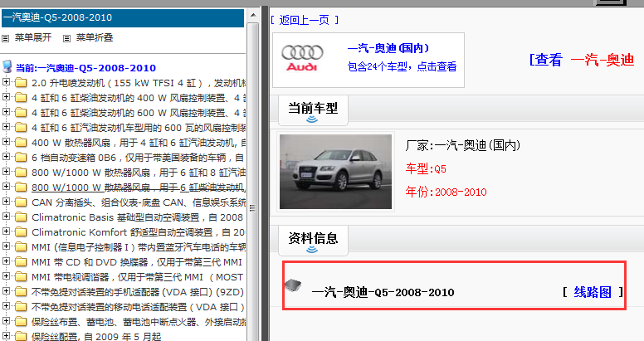
Task: Expand the 柴油发动机的 400 W 风扇控制装置 node
Action: tap(6, 97)
